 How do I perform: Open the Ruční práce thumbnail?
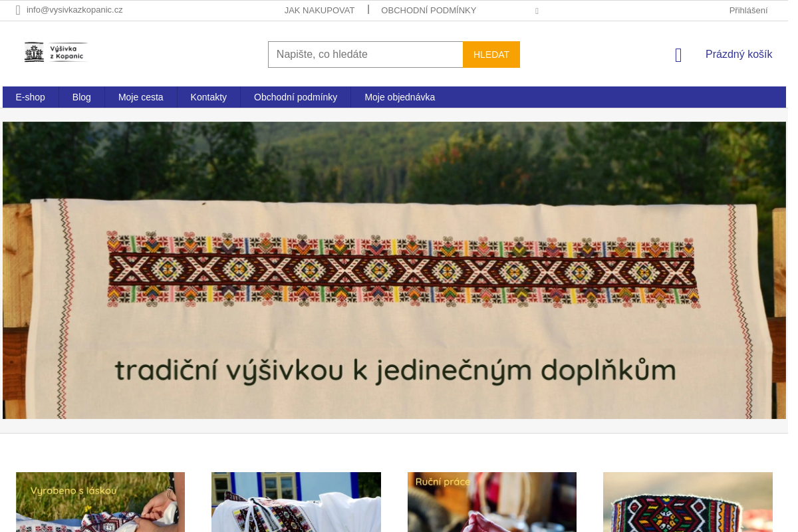click(492, 502)
